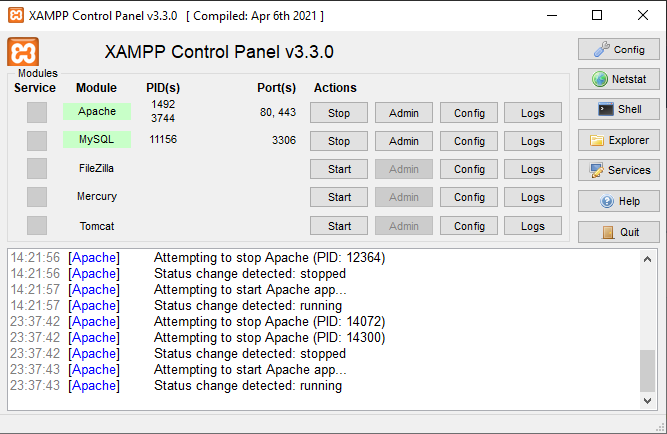Maximize the XAMPP Control Panel window
Screen dimensions: 667x434
[x=597, y=15]
